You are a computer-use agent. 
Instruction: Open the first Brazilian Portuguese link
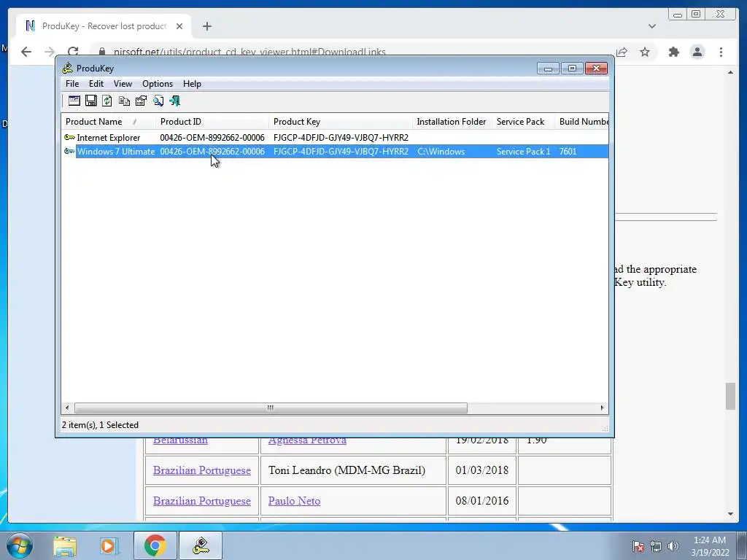(202, 470)
